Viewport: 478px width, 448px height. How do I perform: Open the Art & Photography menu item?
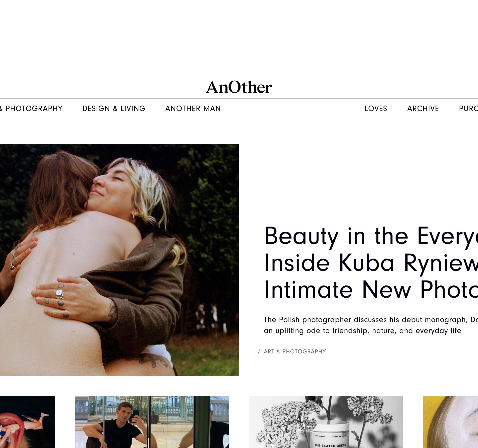point(31,109)
